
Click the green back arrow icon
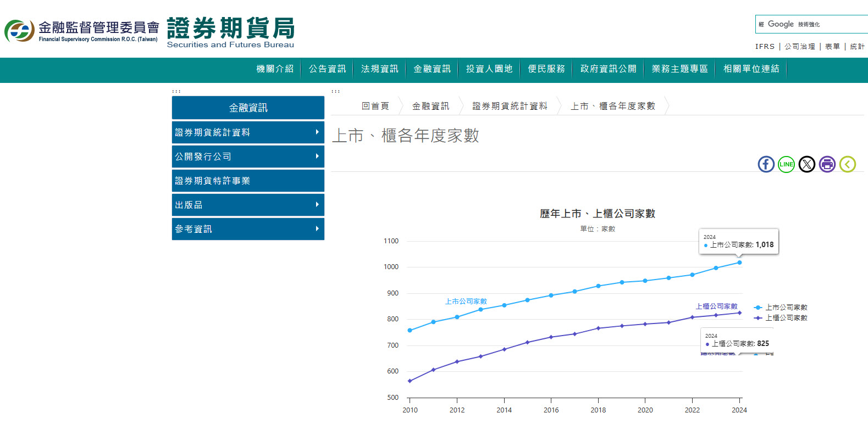coord(847,164)
